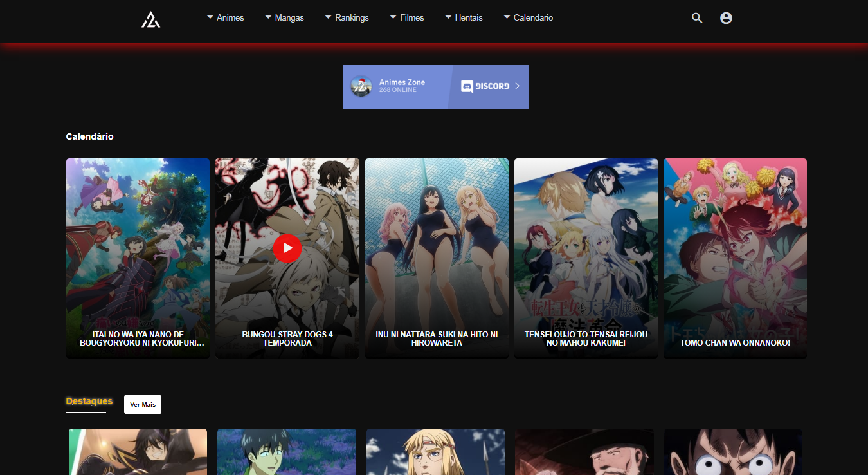Click the Ver Mais button

(143, 405)
